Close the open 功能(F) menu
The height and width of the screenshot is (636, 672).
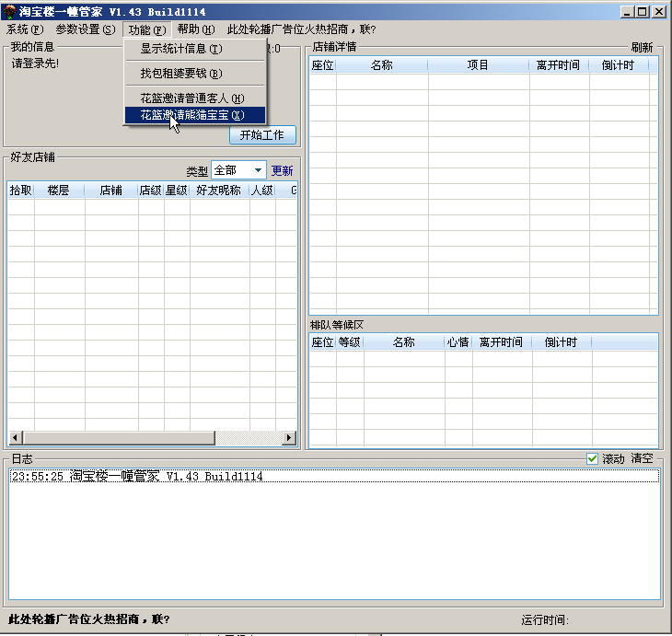(147, 29)
